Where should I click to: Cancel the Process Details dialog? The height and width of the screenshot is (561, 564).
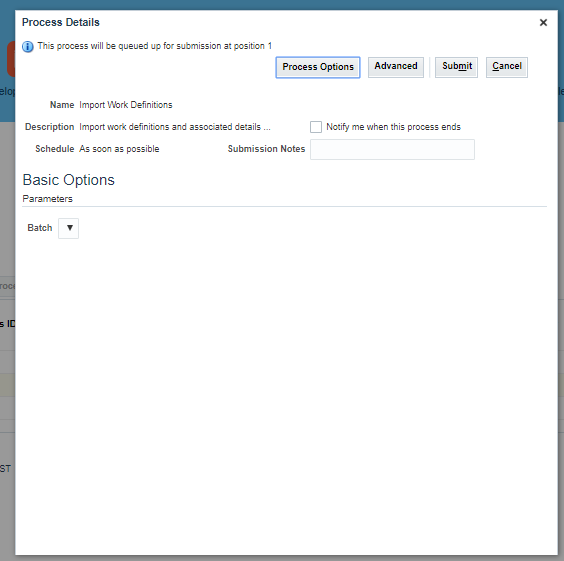507,67
